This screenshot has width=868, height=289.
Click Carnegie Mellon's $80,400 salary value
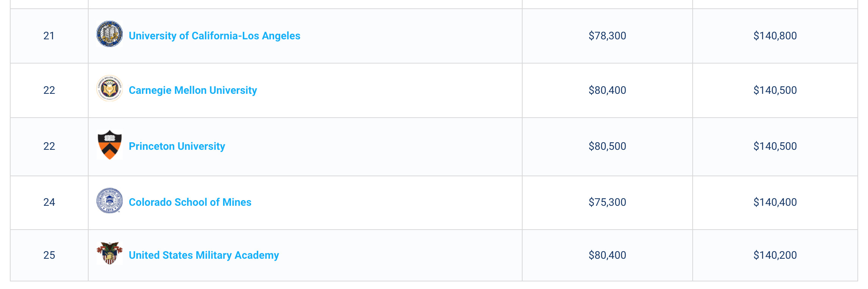tap(607, 90)
